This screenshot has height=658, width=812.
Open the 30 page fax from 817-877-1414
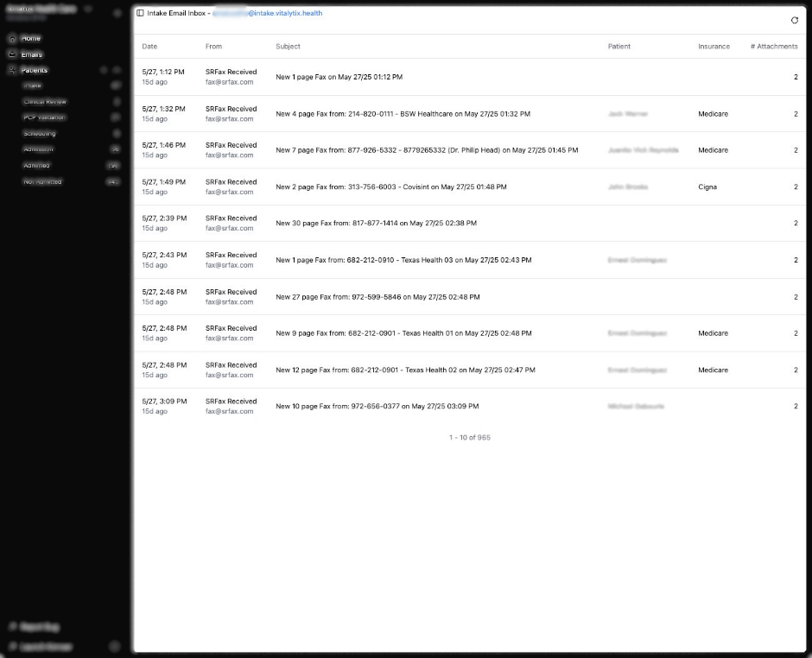click(376, 223)
